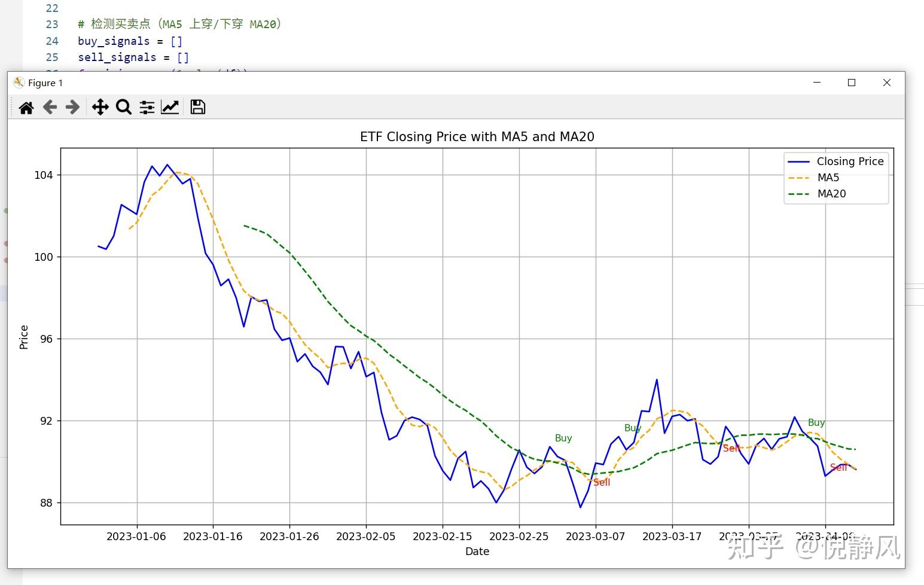Click the buy_signals code line
This screenshot has height=585, width=924.
click(130, 41)
